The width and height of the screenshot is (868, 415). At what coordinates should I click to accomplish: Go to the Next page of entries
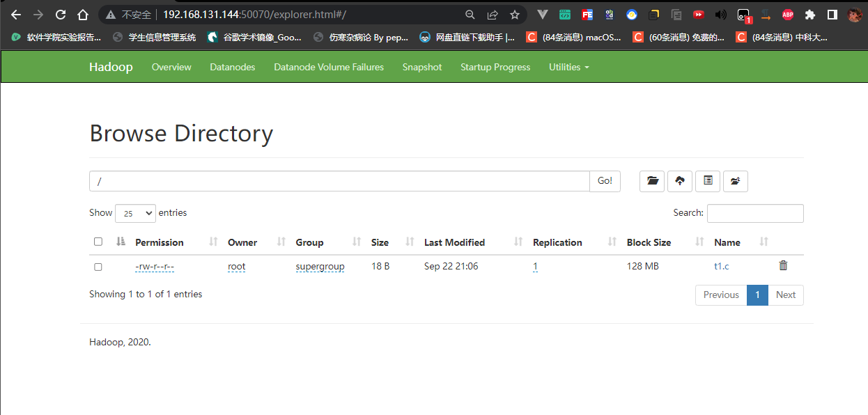click(785, 295)
